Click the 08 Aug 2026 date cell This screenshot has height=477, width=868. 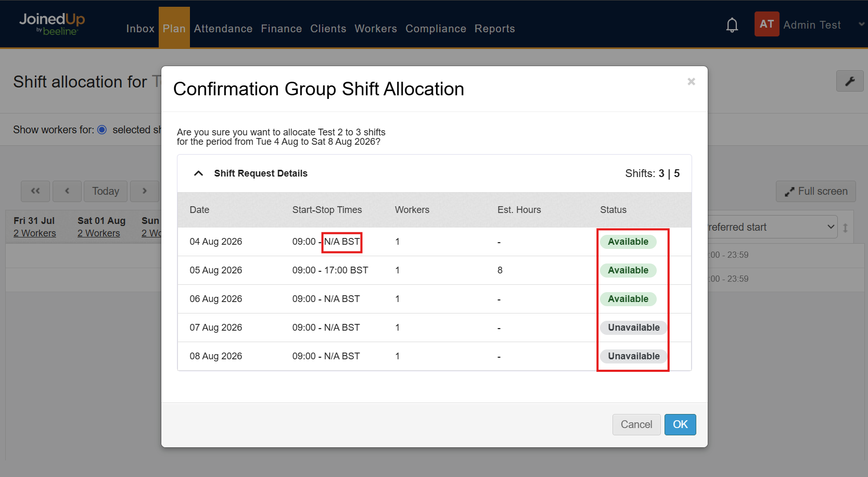click(216, 356)
